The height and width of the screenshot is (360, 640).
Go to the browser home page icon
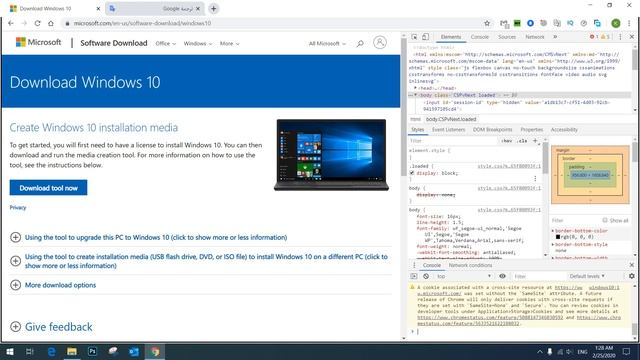51,23
